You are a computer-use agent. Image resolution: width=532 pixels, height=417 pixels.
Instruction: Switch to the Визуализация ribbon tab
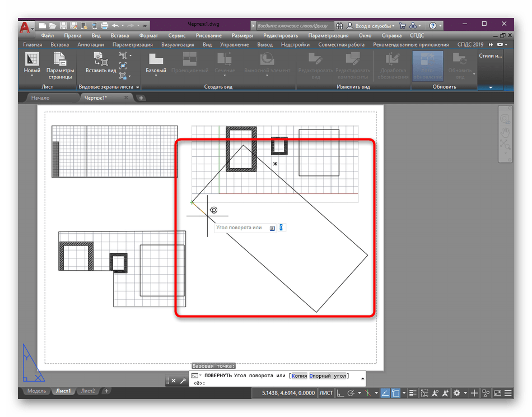pyautogui.click(x=178, y=44)
